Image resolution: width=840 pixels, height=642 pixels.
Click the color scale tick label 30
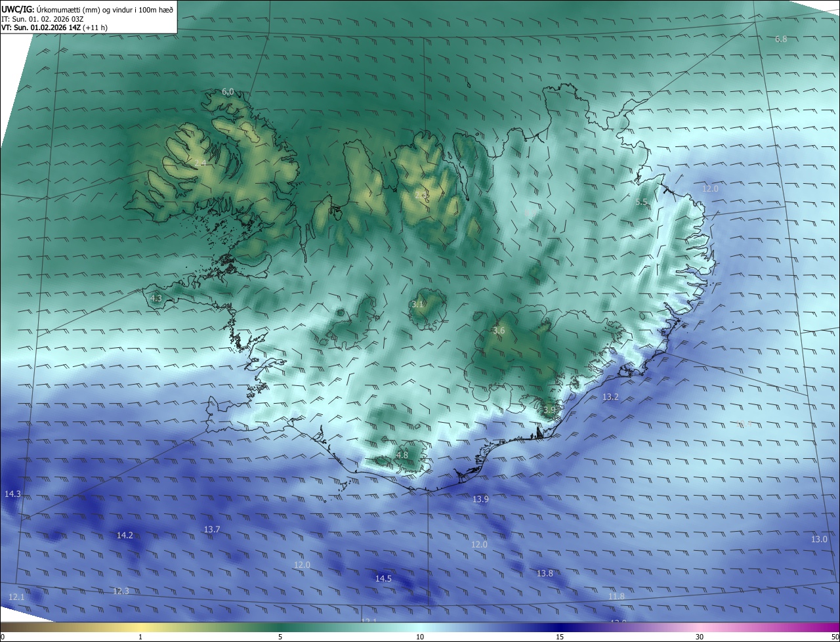[700, 637]
